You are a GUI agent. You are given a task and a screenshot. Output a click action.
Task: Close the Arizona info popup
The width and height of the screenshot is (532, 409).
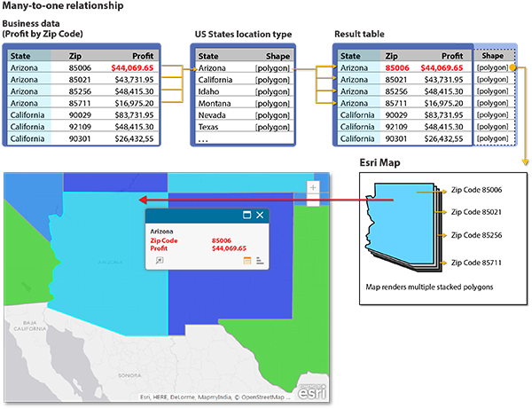(x=260, y=216)
